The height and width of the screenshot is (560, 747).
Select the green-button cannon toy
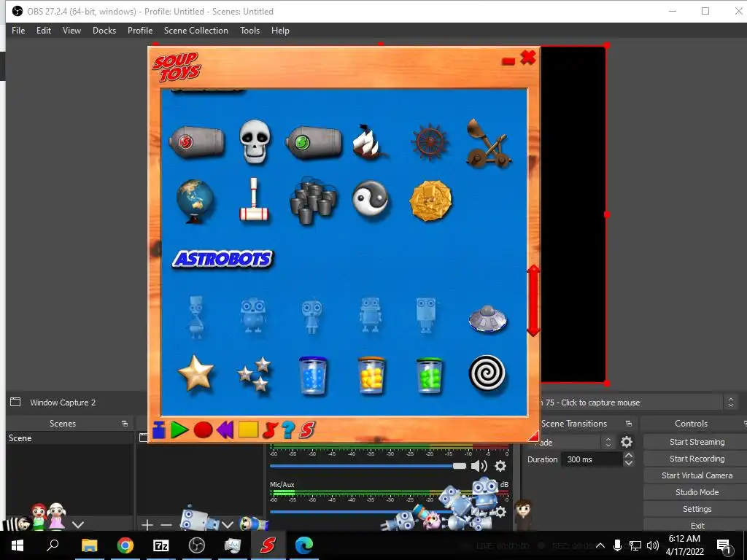click(x=314, y=142)
